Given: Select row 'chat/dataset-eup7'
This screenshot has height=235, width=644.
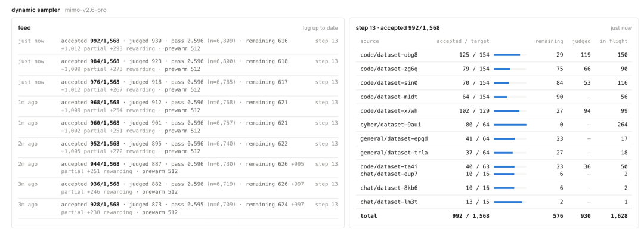Looking at the screenshot, I should tap(494, 174).
